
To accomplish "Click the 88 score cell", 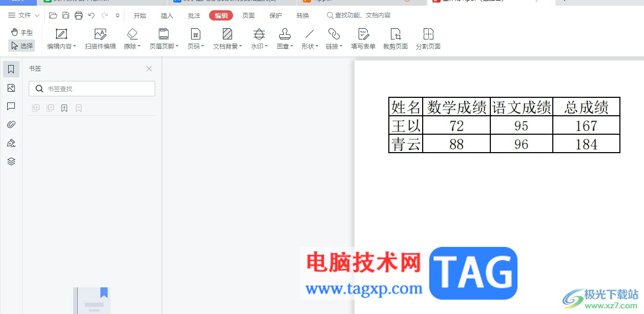I will (456, 144).
